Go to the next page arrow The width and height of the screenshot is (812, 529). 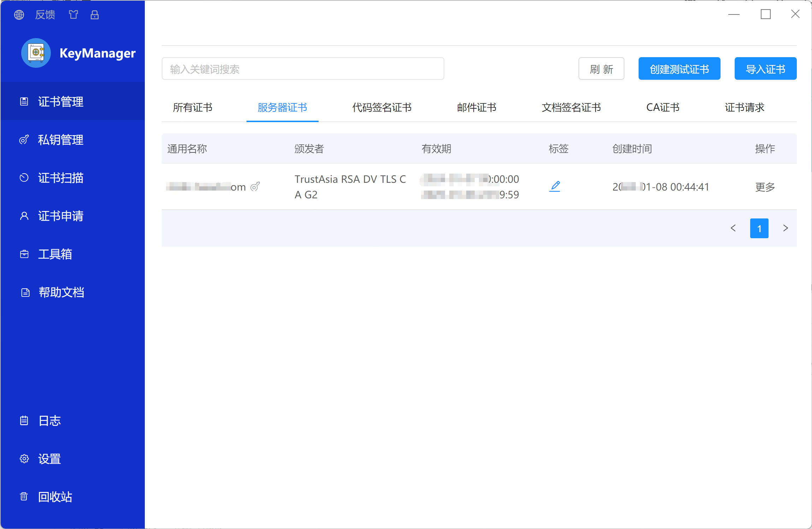(x=785, y=228)
